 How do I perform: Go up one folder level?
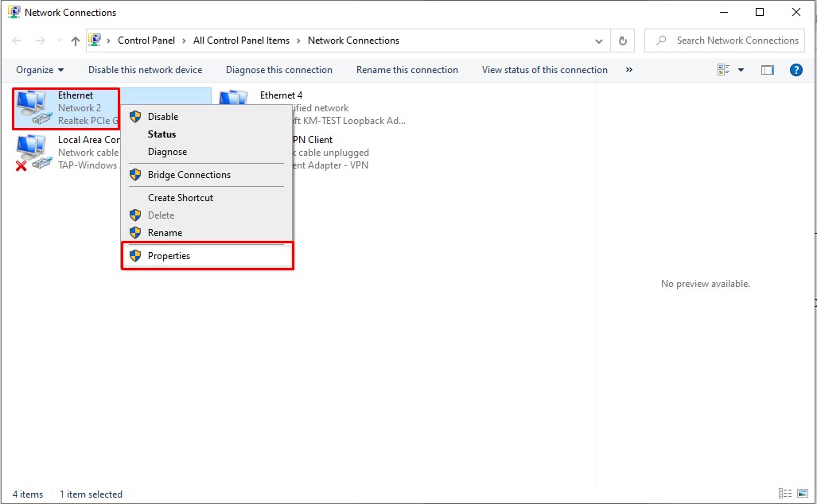click(75, 41)
